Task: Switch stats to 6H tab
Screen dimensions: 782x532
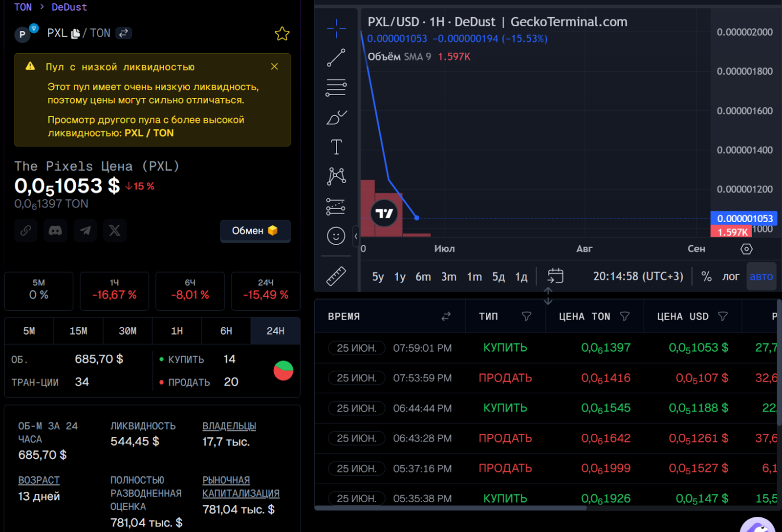Action: [226, 331]
